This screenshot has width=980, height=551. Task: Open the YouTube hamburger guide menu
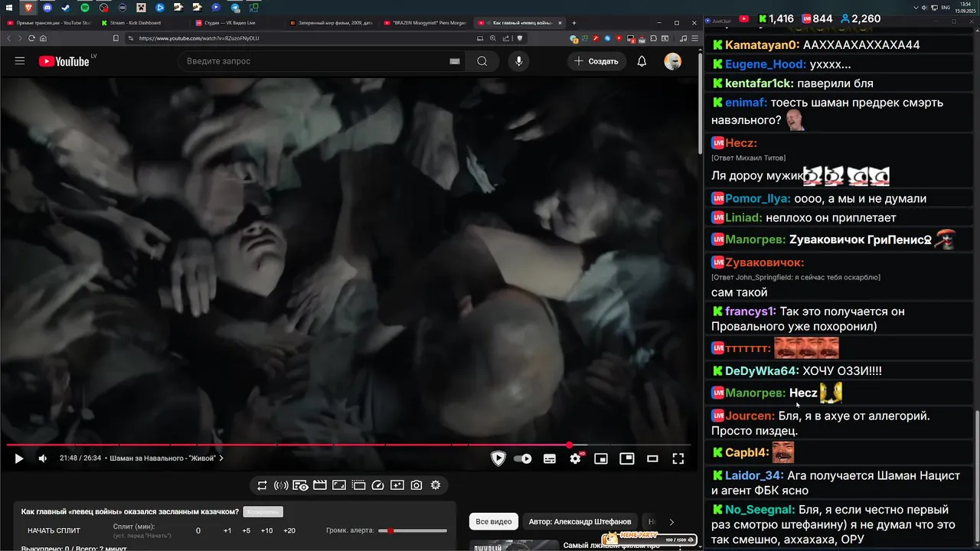[20, 61]
